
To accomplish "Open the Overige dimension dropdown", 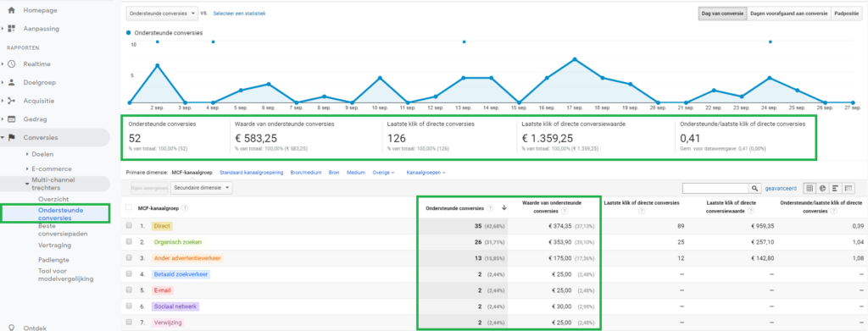I will pyautogui.click(x=384, y=173).
